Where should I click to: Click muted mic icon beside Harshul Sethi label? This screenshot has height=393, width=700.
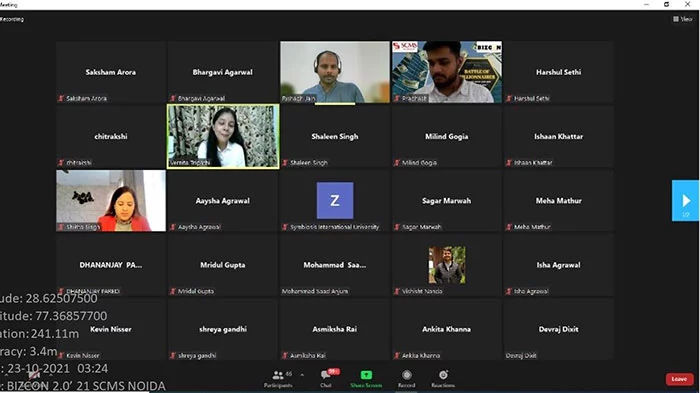pyautogui.click(x=509, y=98)
